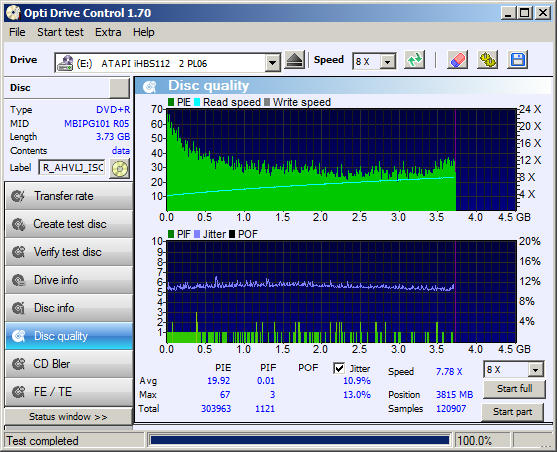The height and width of the screenshot is (452, 557).
Task: Select CD Bler in the sidebar
Action: coord(69,364)
